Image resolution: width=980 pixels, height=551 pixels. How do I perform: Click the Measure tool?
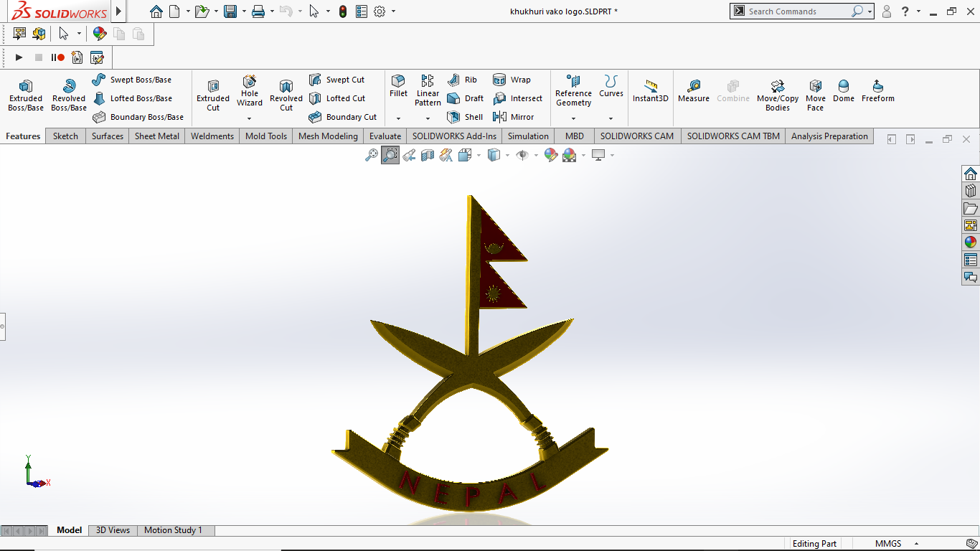click(694, 91)
